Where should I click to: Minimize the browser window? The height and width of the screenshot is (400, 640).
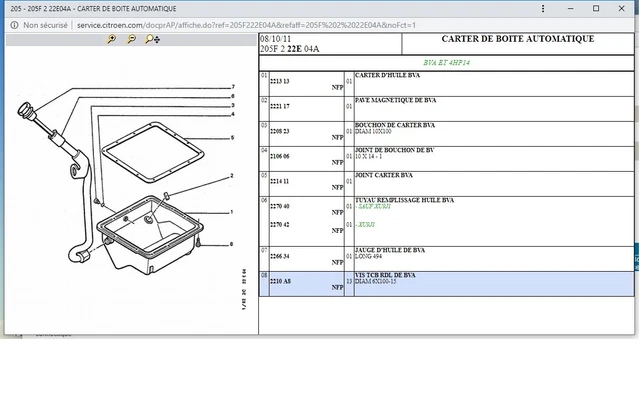coord(571,9)
